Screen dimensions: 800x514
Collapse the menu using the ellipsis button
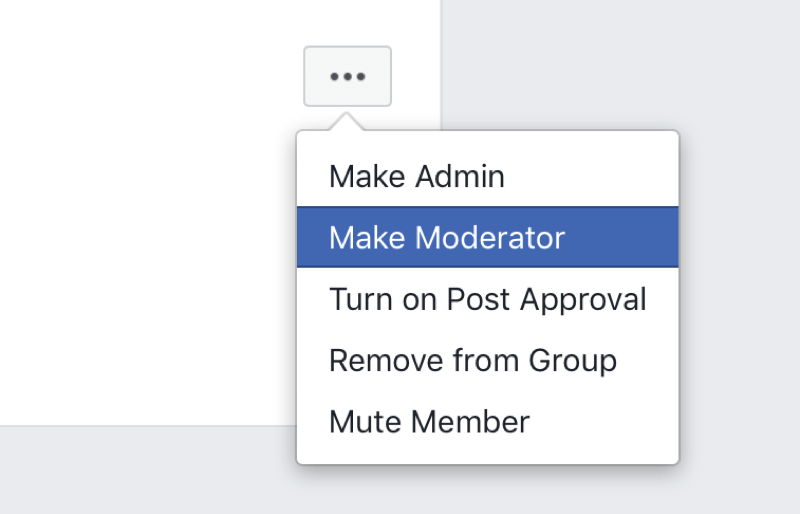point(347,77)
